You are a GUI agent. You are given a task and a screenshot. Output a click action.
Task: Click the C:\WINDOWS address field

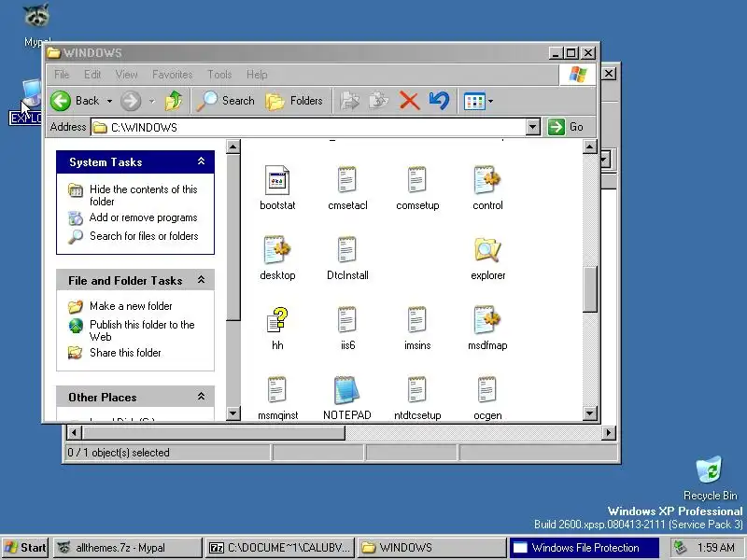(x=309, y=127)
